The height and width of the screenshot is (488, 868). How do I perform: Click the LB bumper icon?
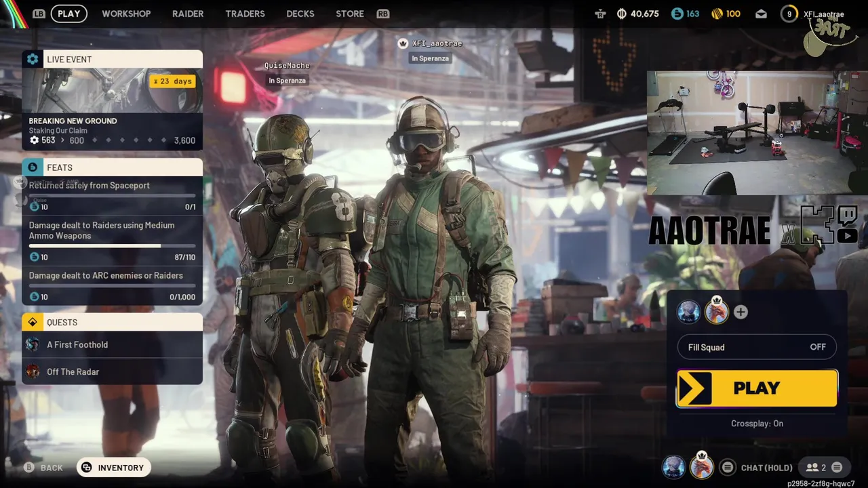pos(39,14)
